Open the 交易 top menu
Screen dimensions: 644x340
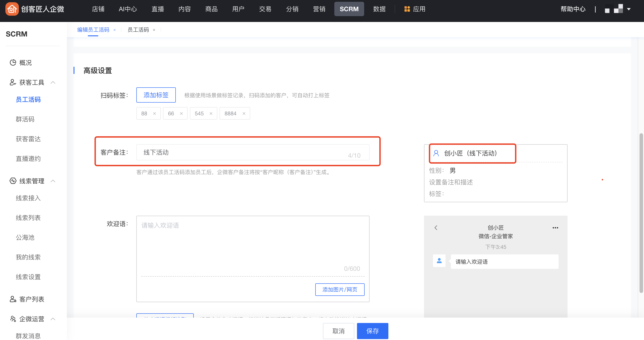coord(265,9)
